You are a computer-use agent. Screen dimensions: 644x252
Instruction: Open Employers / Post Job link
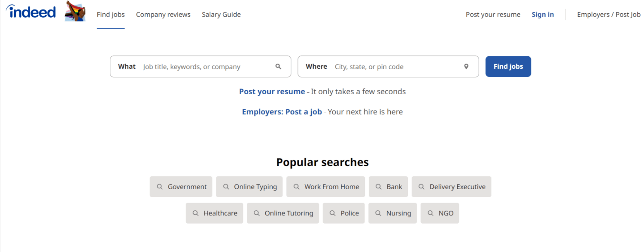click(x=608, y=15)
